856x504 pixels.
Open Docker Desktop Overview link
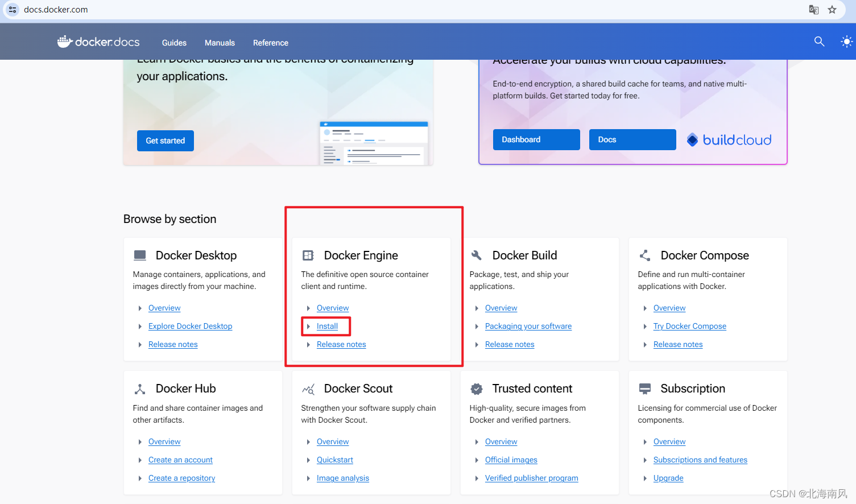pyautogui.click(x=164, y=308)
